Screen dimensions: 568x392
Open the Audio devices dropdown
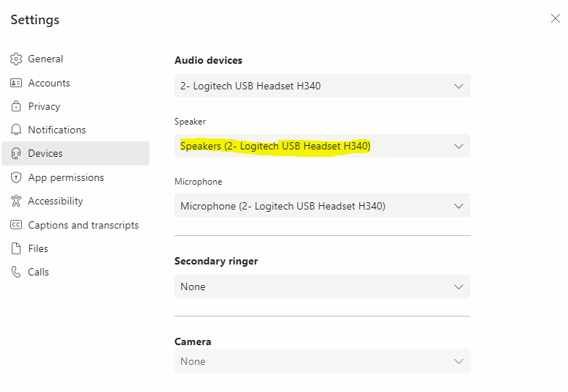tap(322, 86)
